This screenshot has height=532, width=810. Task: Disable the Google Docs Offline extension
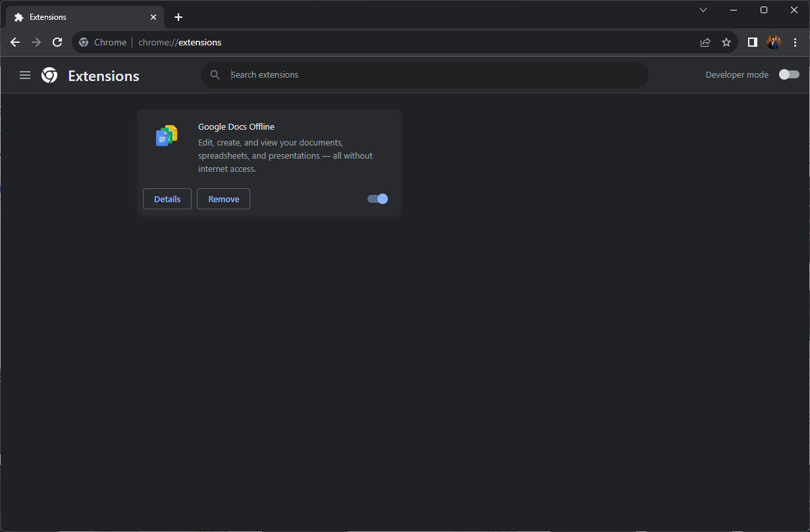377,199
